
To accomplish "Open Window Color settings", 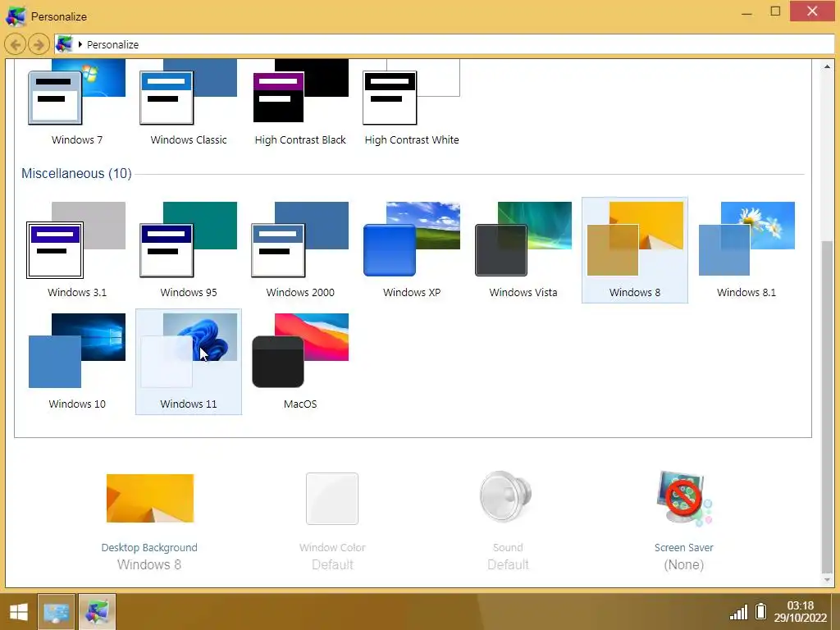I will coord(332,523).
